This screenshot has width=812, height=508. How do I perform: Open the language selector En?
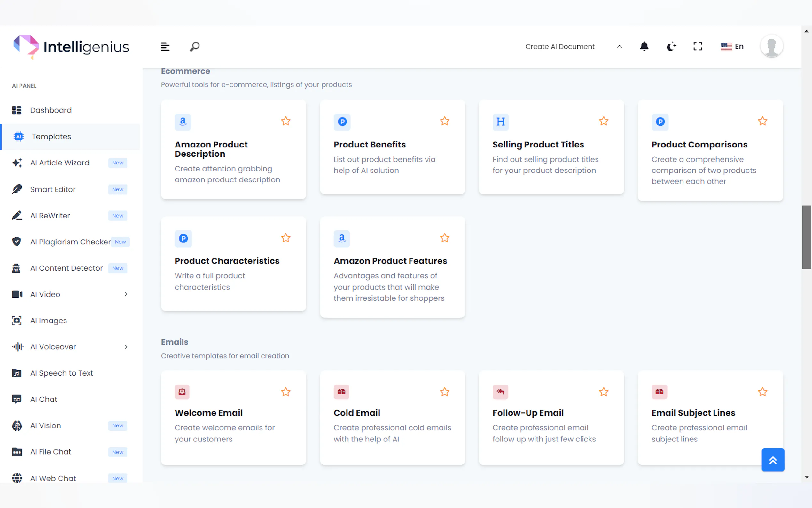(x=732, y=46)
